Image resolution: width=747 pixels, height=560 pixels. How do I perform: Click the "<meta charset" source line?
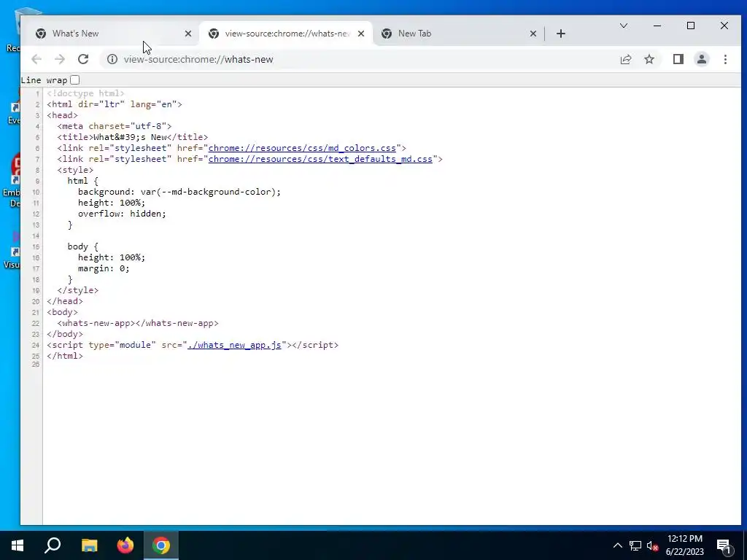(115, 126)
